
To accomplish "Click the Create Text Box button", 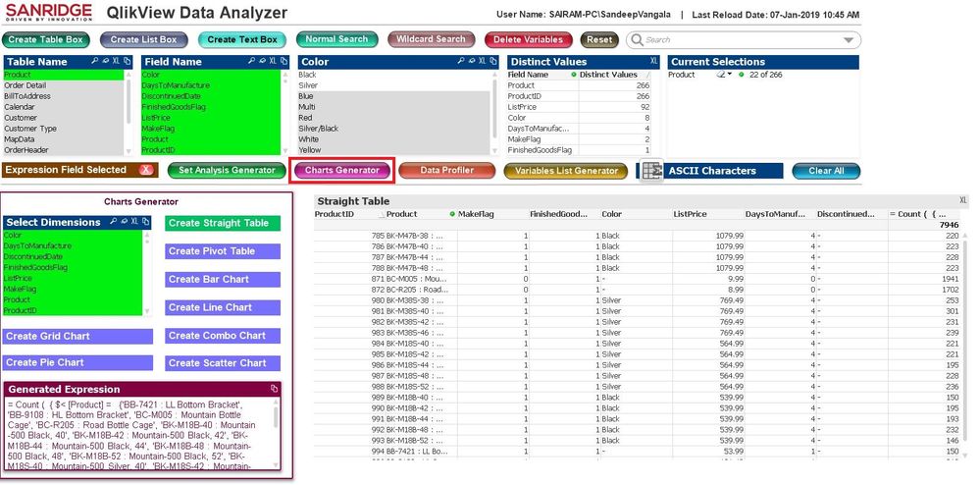I will (242, 39).
